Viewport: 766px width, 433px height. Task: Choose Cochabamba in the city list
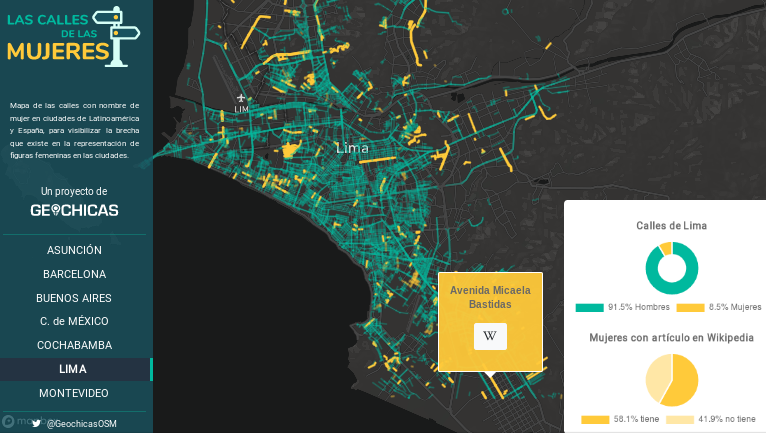pyautogui.click(x=74, y=345)
